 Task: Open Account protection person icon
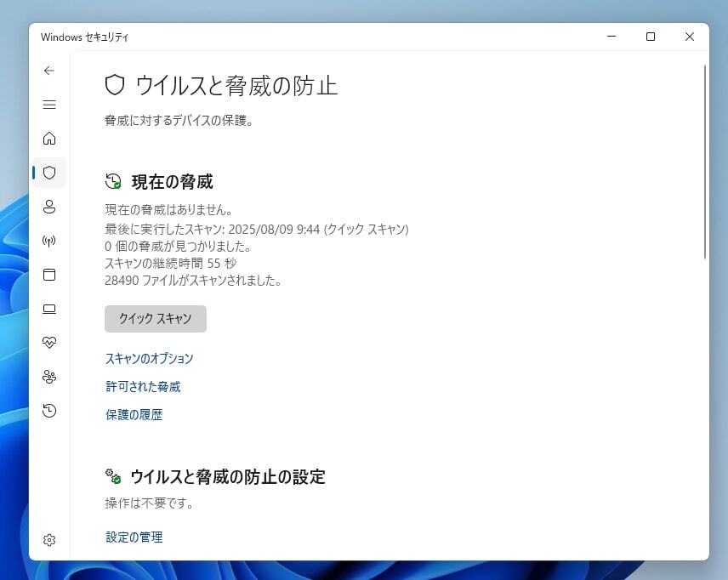(49, 207)
